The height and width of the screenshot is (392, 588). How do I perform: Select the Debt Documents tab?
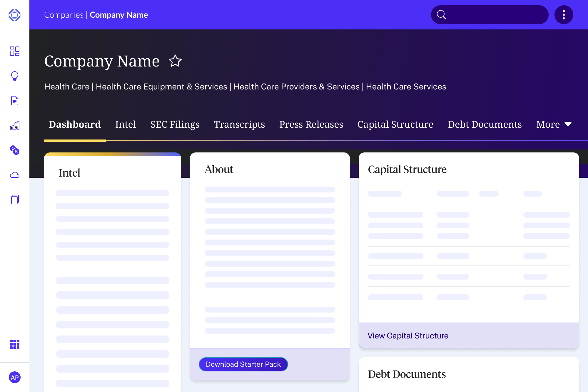coord(485,124)
